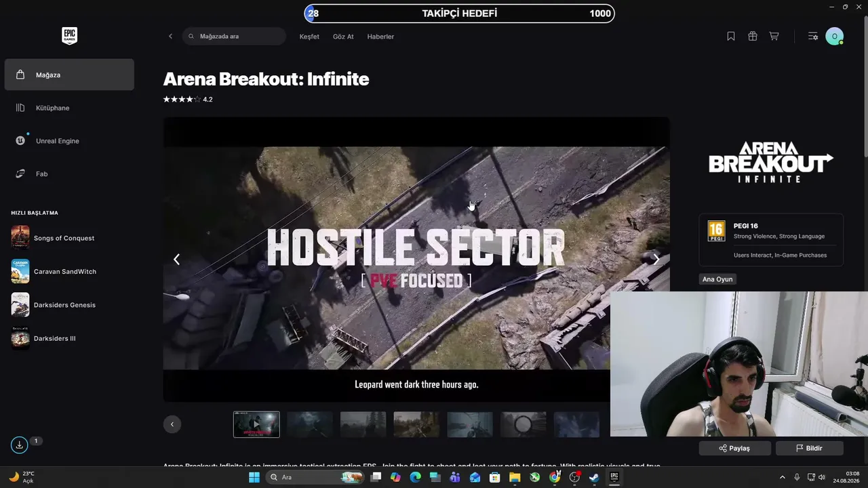Select the first video thumbnail in the strip
Viewport: 868px width, 488px height.
[x=256, y=424]
